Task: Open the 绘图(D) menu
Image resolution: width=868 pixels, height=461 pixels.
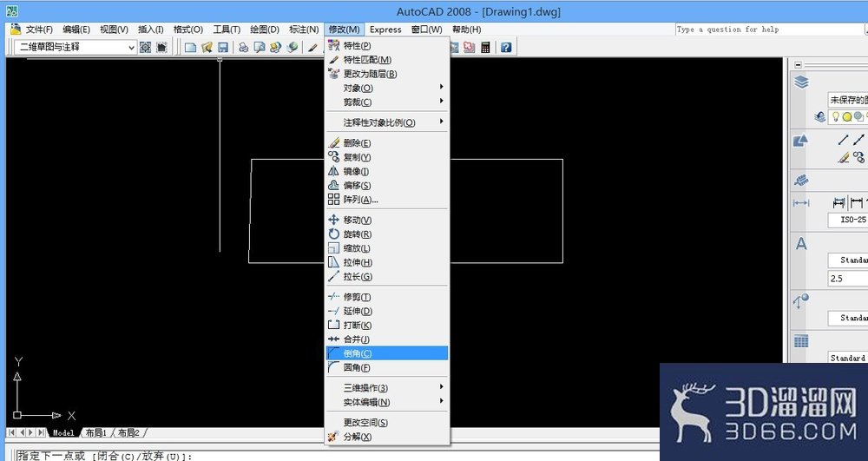Action: (x=265, y=30)
